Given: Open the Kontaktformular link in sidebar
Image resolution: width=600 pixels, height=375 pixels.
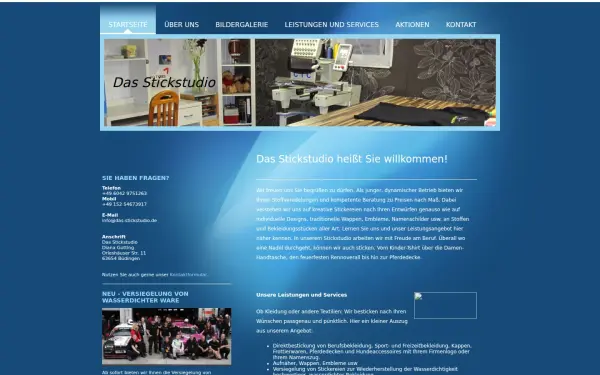Looking at the screenshot, I should coord(188,275).
